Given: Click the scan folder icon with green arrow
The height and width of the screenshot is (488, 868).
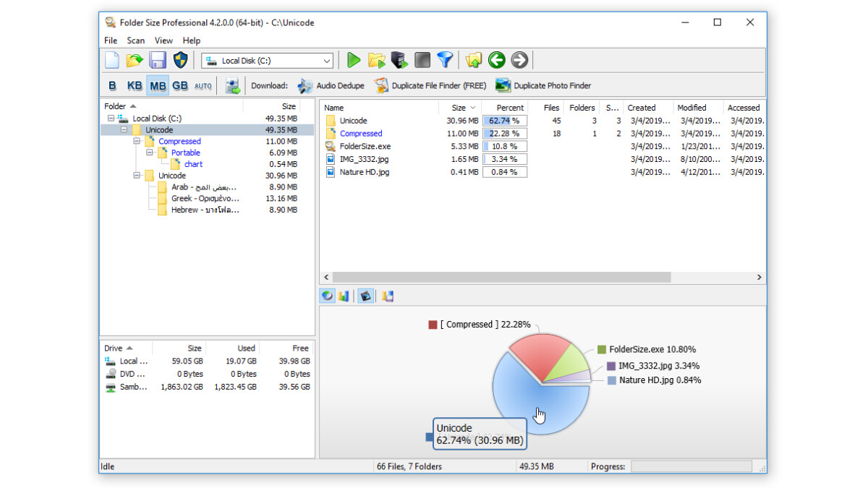Looking at the screenshot, I should click(376, 60).
